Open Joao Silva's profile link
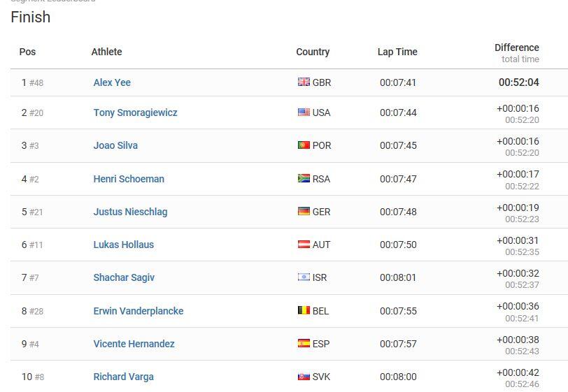Viewport: 568px width, 392px height. (115, 145)
